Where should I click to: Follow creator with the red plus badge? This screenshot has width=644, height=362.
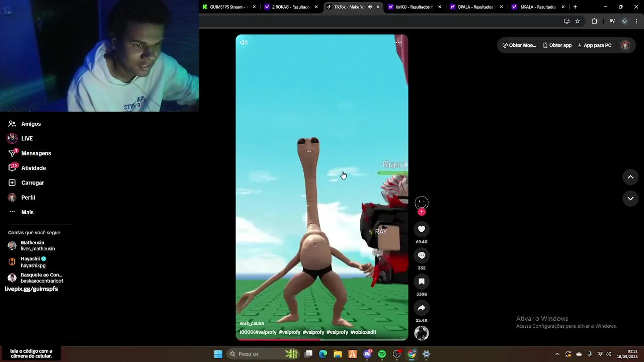(422, 212)
